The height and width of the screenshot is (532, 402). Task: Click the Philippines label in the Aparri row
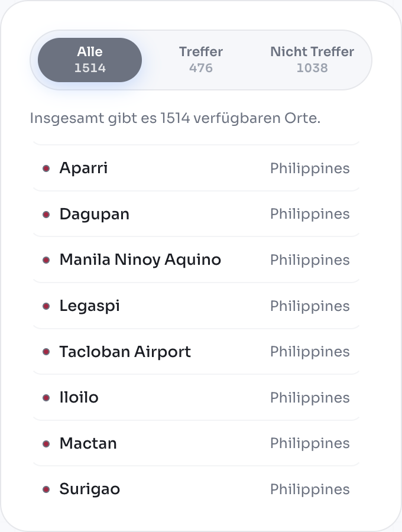pyautogui.click(x=310, y=168)
